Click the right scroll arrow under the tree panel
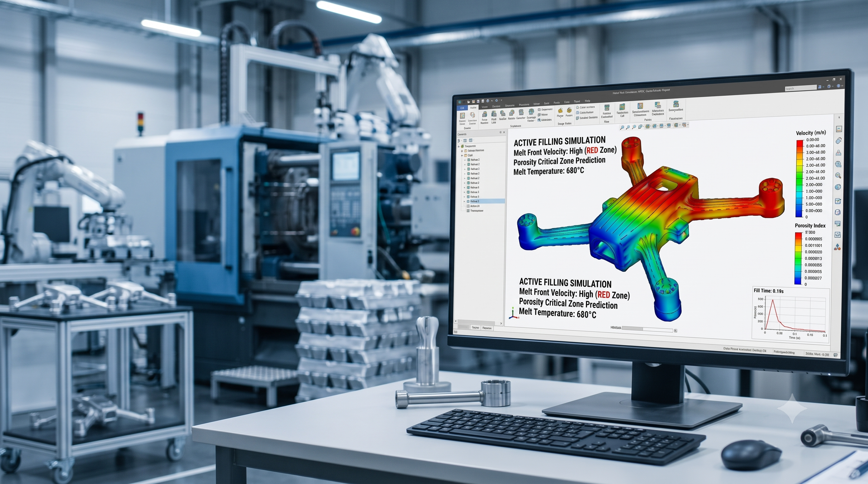Image resolution: width=868 pixels, height=484 pixels. pos(501,323)
